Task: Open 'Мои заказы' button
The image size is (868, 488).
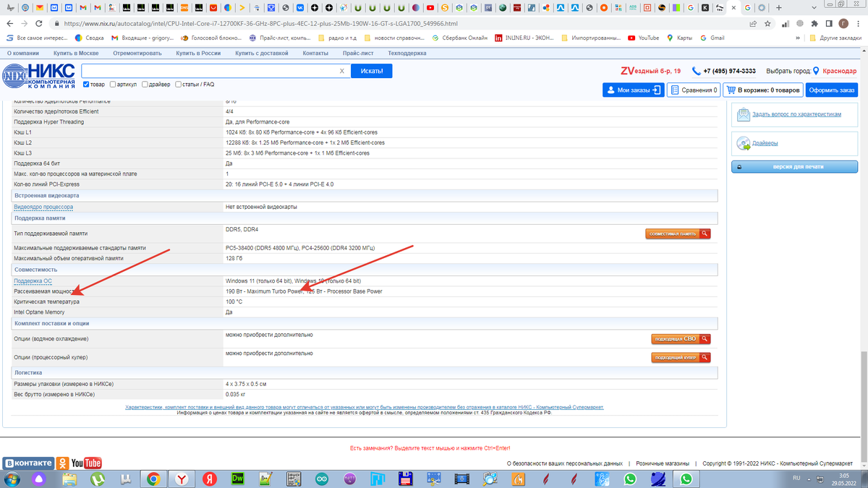Action: coord(633,90)
